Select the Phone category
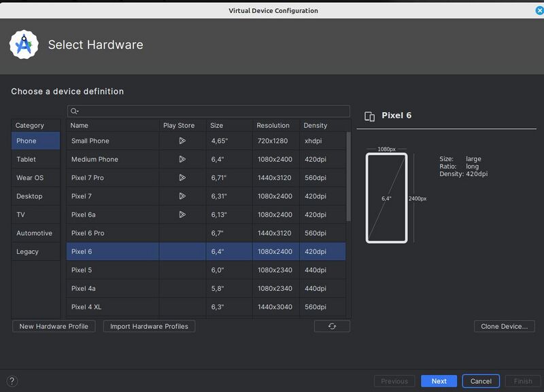Viewport: 544px width, 392px height. pos(36,141)
